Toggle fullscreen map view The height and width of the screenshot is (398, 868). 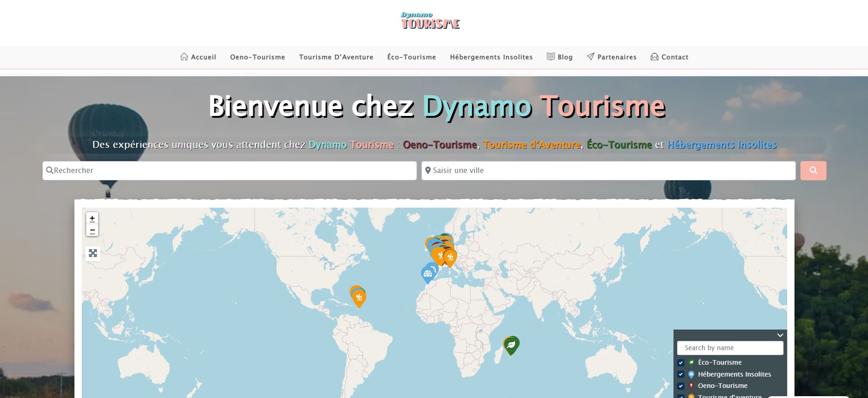(x=93, y=253)
